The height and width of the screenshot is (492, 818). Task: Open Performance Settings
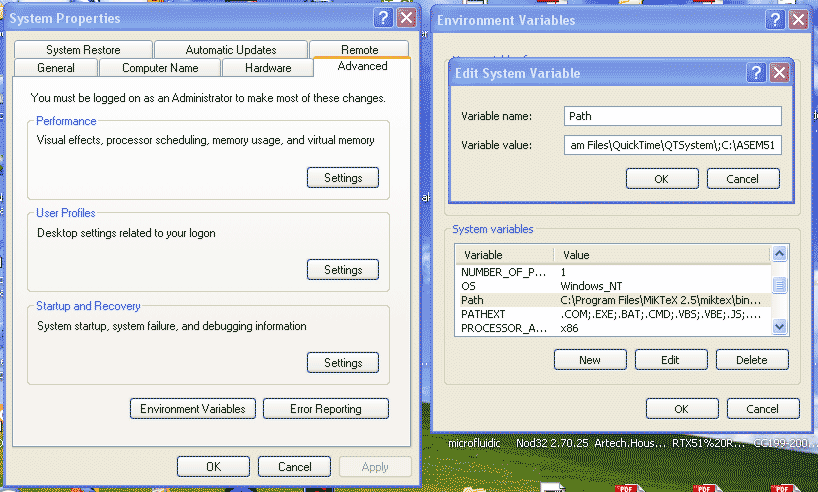(x=343, y=178)
